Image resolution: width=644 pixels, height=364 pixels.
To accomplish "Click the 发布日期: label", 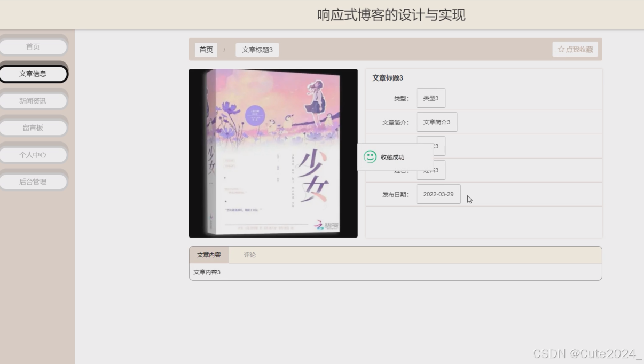I will click(x=396, y=195).
